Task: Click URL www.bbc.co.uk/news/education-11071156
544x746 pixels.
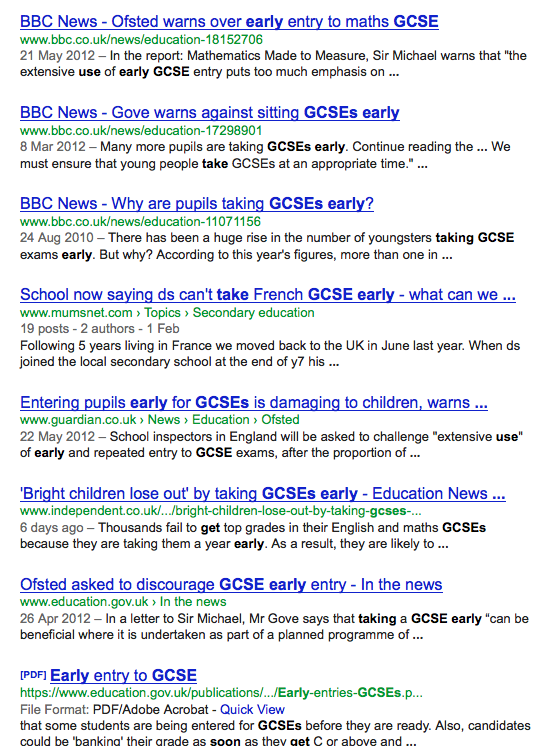Action: click(140, 222)
